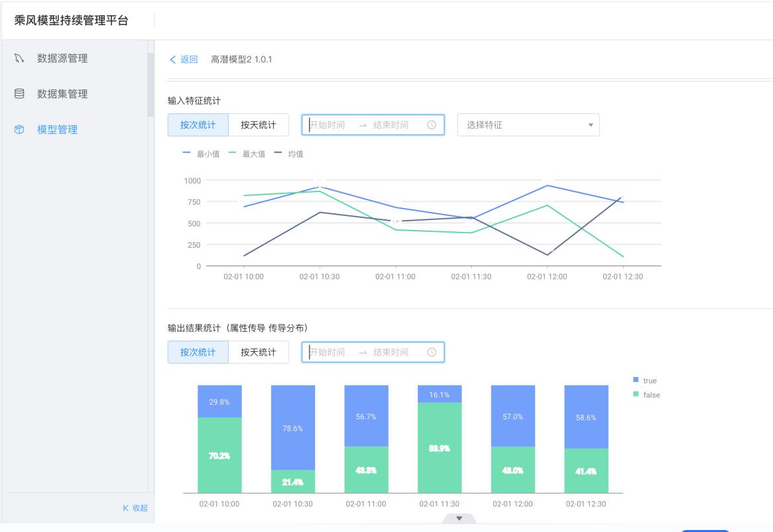This screenshot has height=532, width=773.
Task: Open 数据集管理 from the sidebar
Action: click(x=62, y=94)
